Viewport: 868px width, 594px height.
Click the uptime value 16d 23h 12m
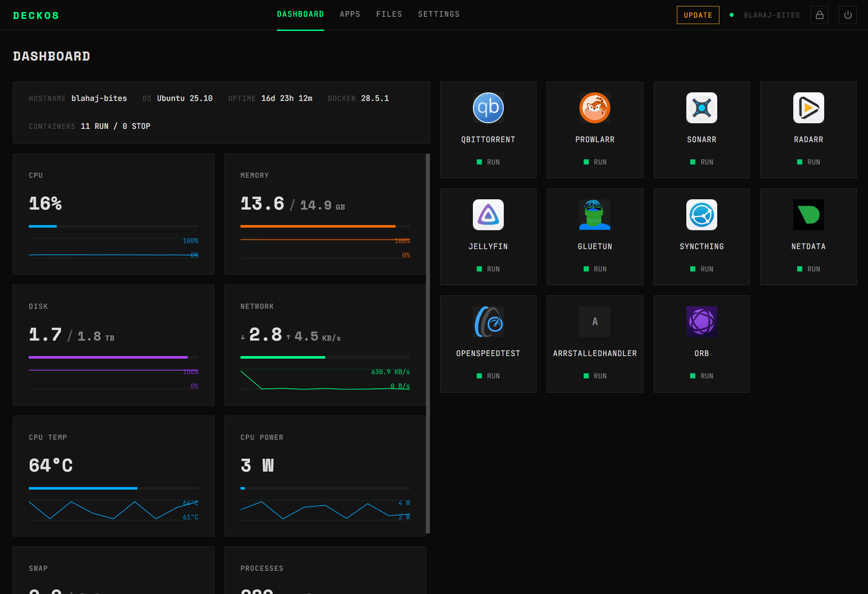click(287, 98)
